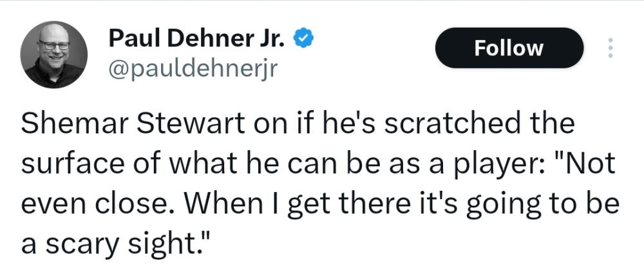Click the phrase "Not even close"

coord(90,205)
